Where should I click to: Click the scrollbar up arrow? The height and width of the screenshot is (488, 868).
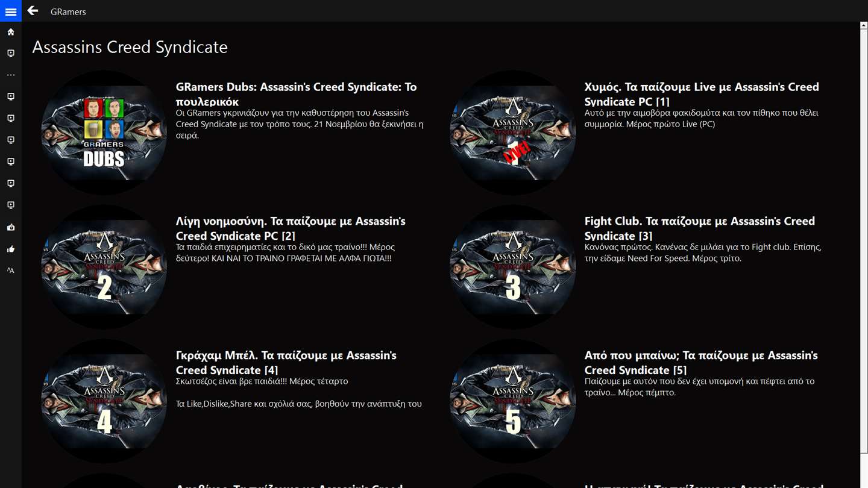[x=864, y=26]
